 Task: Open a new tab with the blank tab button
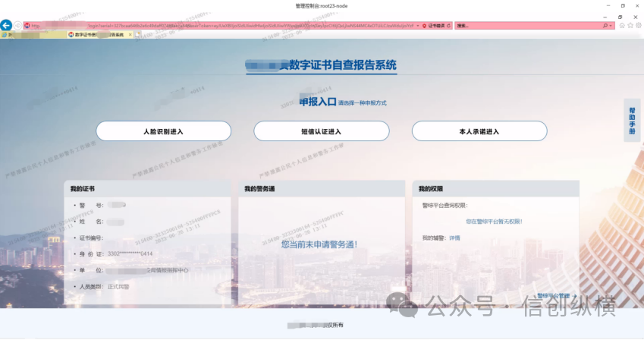138,35
